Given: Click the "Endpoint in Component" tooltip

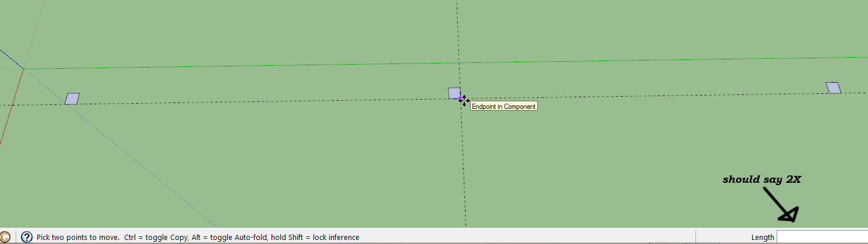Looking at the screenshot, I should coord(503,107).
